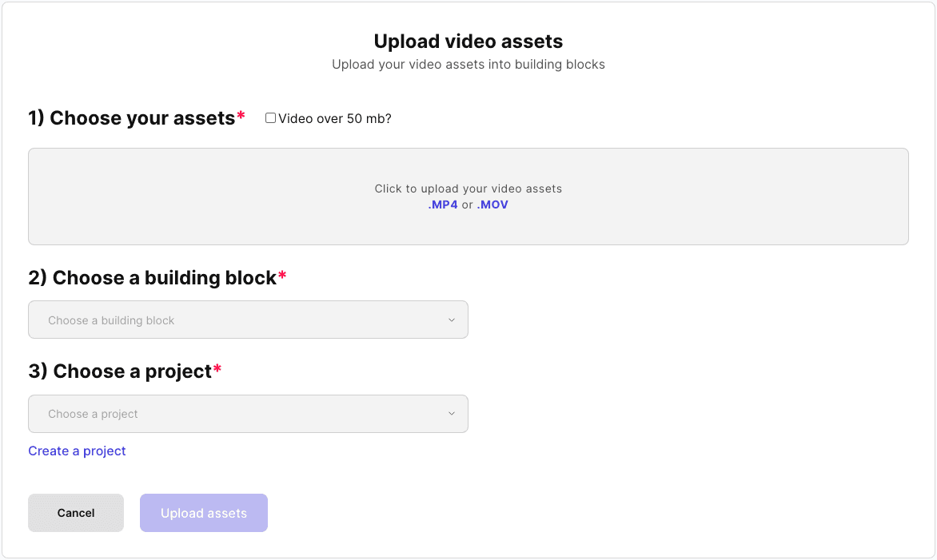Click the 'Upload video assets' title

(x=468, y=42)
